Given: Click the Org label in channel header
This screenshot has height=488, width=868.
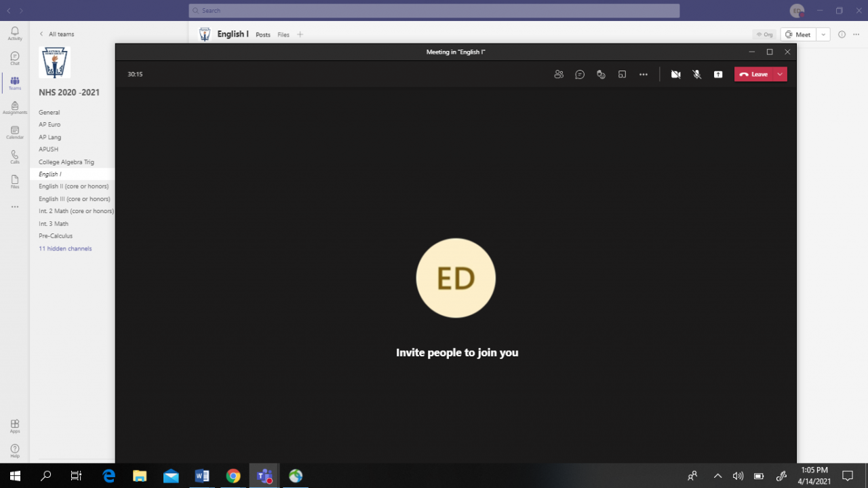Looking at the screenshot, I should tap(764, 35).
